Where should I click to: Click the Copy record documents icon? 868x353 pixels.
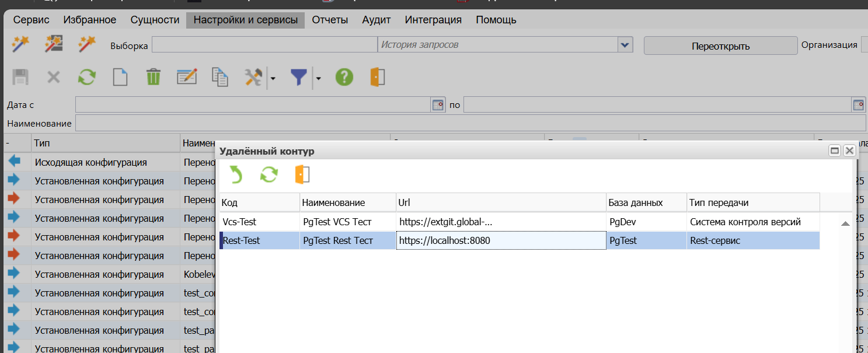pos(220,77)
